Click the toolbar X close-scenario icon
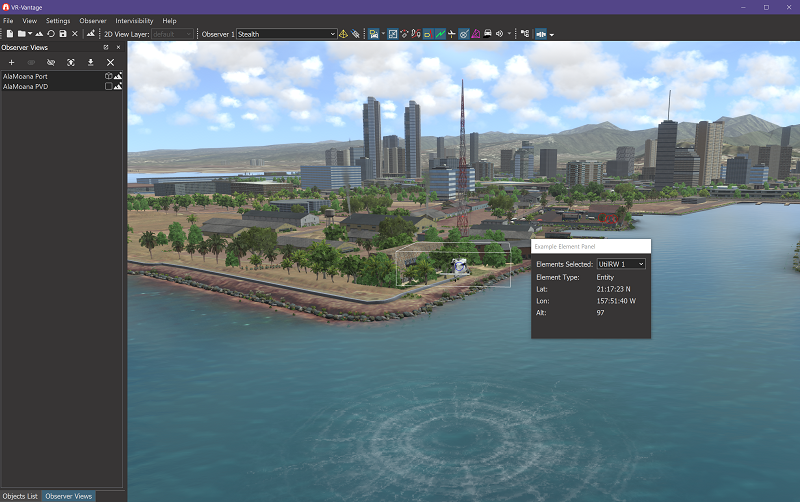 coord(74,34)
